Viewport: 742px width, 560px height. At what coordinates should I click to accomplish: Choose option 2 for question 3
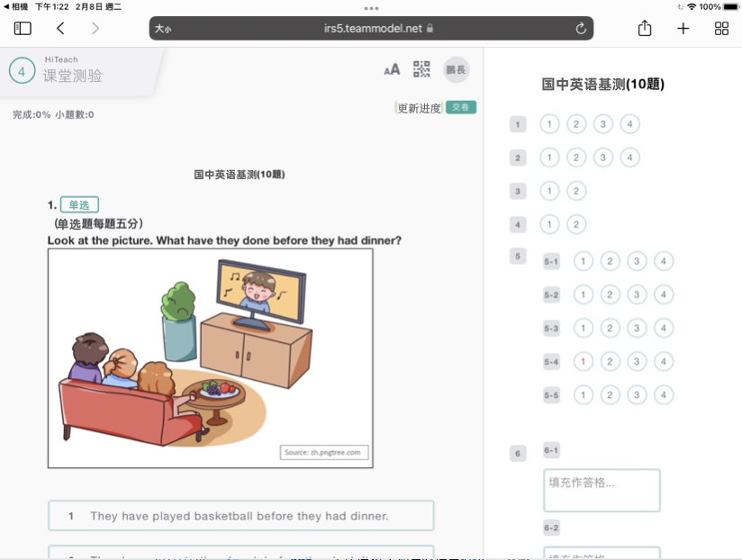click(x=576, y=191)
